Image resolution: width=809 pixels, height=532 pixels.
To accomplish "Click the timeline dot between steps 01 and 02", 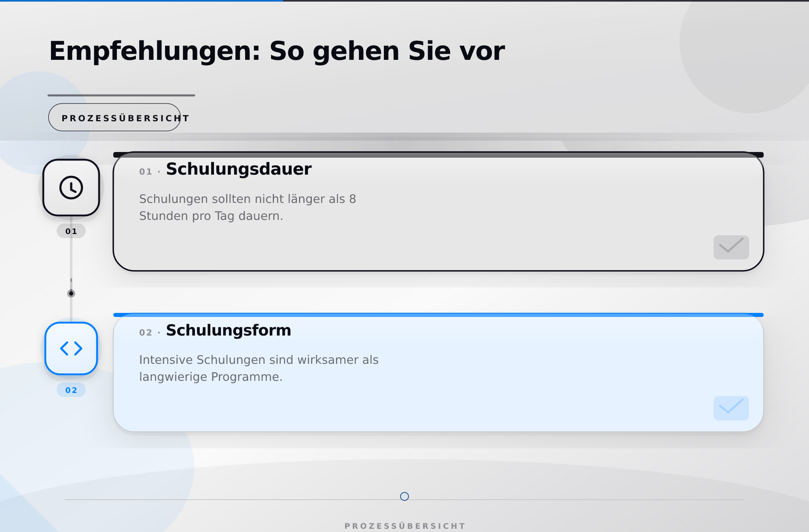I will pos(71,293).
